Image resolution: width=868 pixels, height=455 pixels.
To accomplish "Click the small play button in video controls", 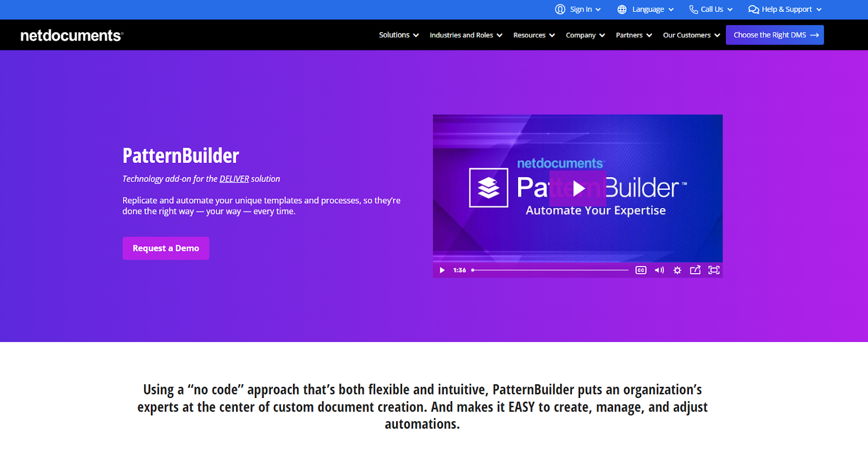I will (442, 270).
